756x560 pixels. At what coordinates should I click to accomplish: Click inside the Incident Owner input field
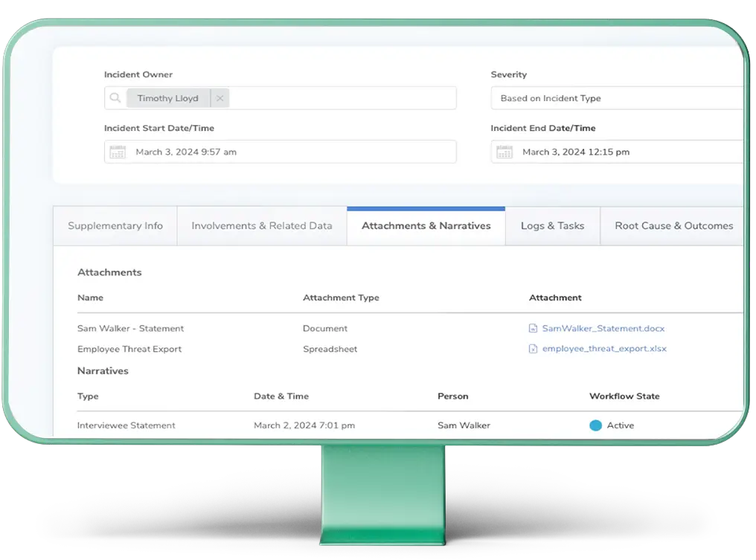[x=280, y=98]
